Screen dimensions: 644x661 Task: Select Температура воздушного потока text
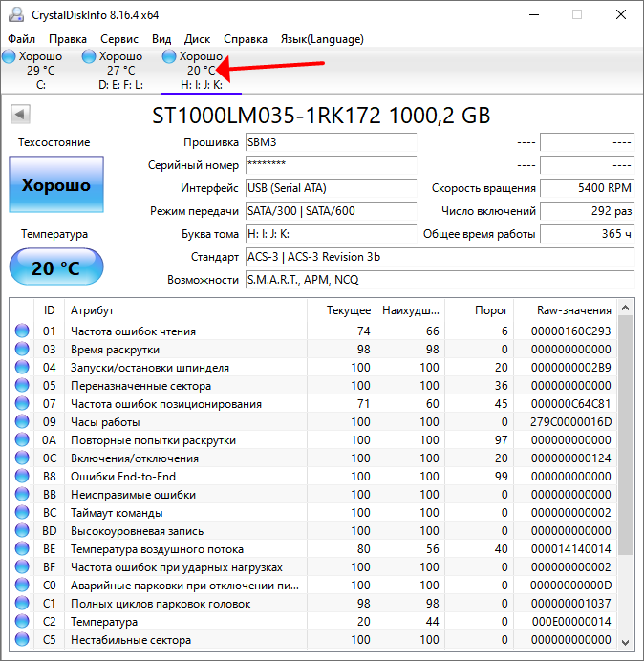pyautogui.click(x=157, y=549)
